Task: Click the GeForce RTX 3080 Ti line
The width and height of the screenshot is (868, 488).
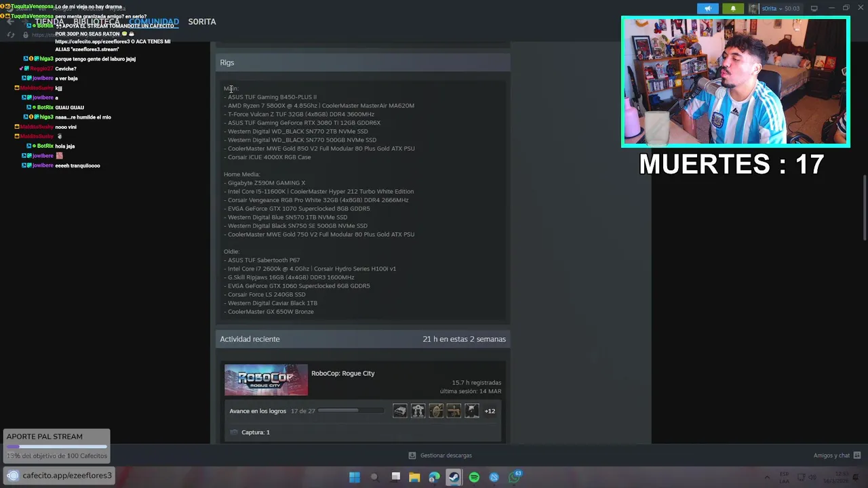Action: [302, 123]
